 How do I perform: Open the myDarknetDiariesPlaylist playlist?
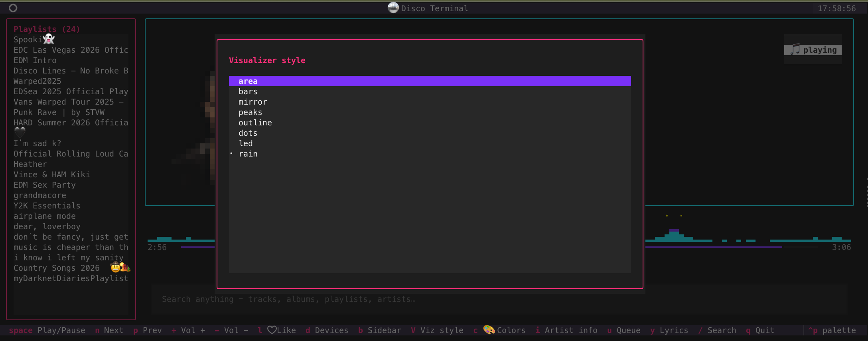point(71,278)
